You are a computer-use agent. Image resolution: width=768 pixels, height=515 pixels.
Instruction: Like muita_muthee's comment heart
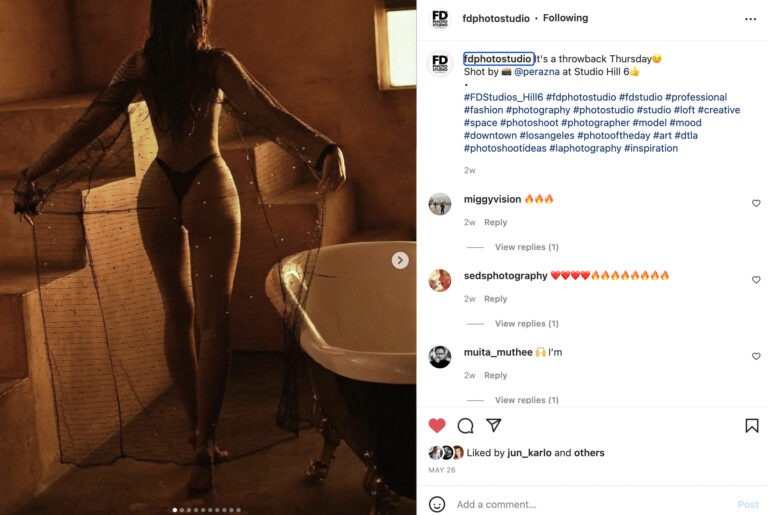click(756, 356)
